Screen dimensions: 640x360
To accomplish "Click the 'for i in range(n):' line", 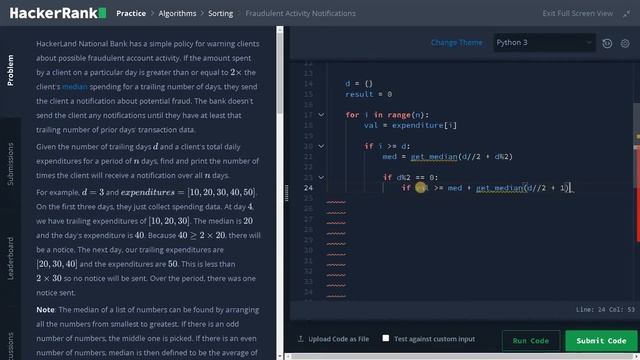I will click(387, 115).
